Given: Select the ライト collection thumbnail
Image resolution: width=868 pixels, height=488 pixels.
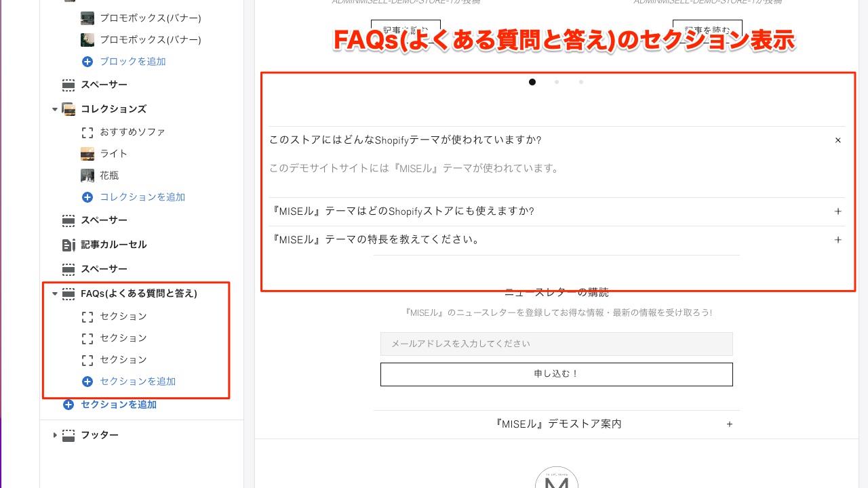Looking at the screenshot, I should [87, 154].
